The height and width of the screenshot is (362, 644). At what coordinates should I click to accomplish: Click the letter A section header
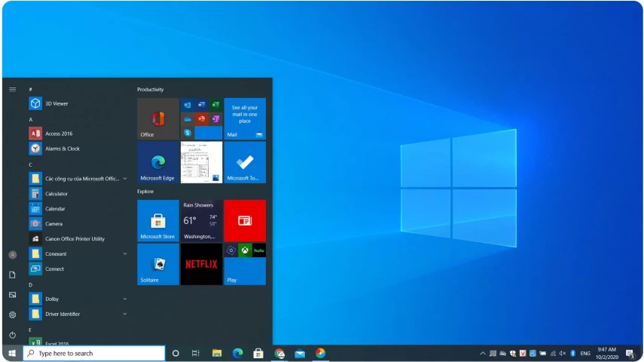(30, 119)
